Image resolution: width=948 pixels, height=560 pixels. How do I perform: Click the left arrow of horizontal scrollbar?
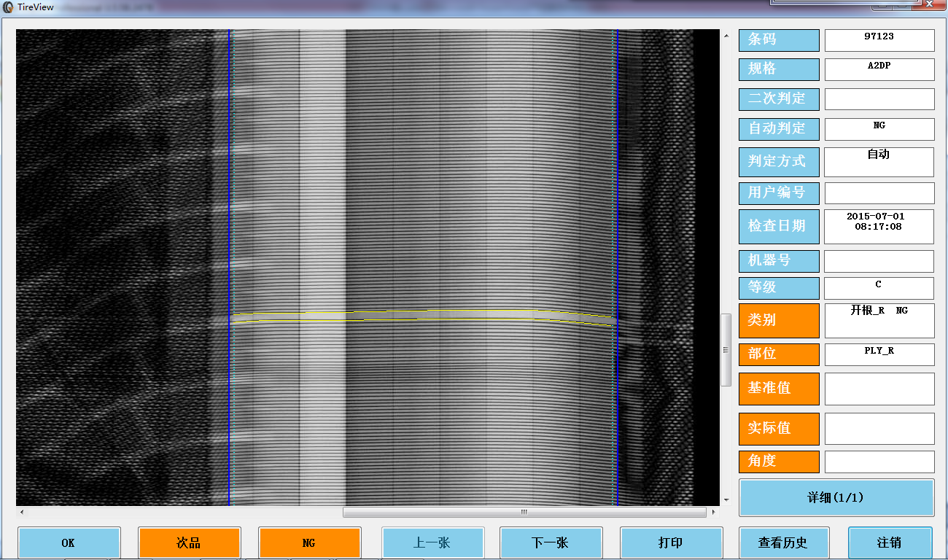tap(21, 513)
